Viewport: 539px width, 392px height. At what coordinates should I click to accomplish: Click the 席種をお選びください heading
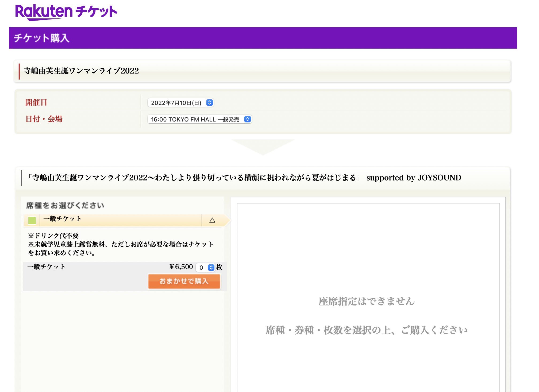[x=65, y=205]
